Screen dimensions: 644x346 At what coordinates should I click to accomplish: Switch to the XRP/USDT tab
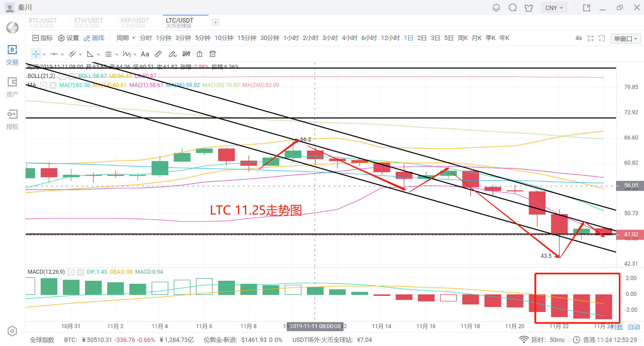pos(134,23)
